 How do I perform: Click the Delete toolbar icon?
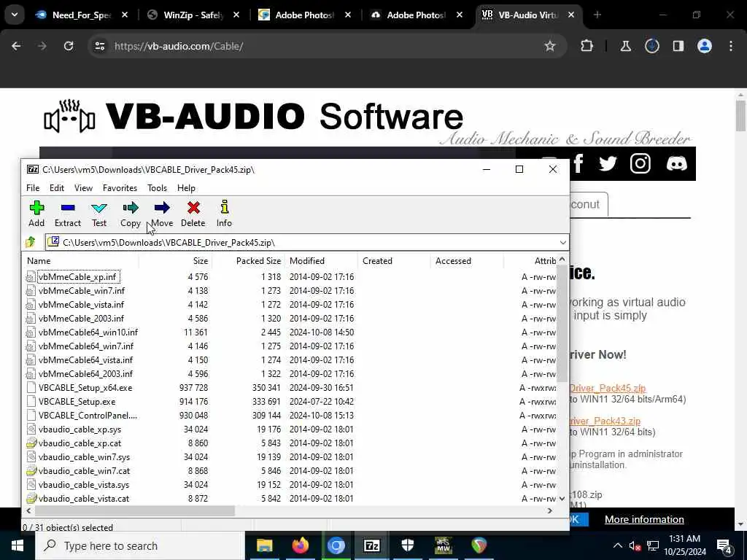pyautogui.click(x=193, y=214)
